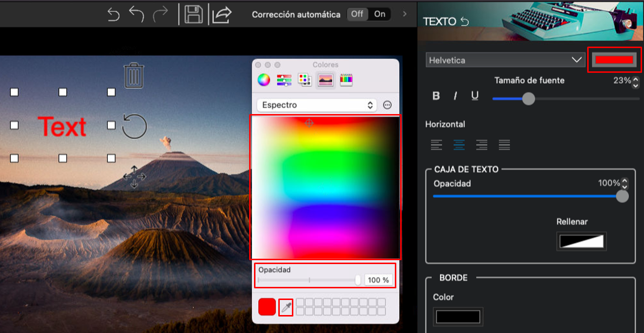Image resolution: width=644 pixels, height=333 pixels.
Task: Click the four-arrow move icon on canvas
Action: [x=135, y=177]
